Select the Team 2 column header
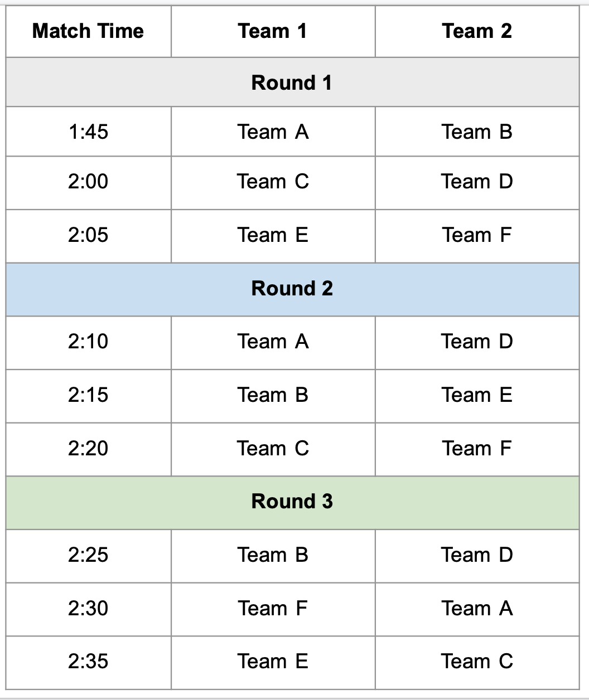 477,31
